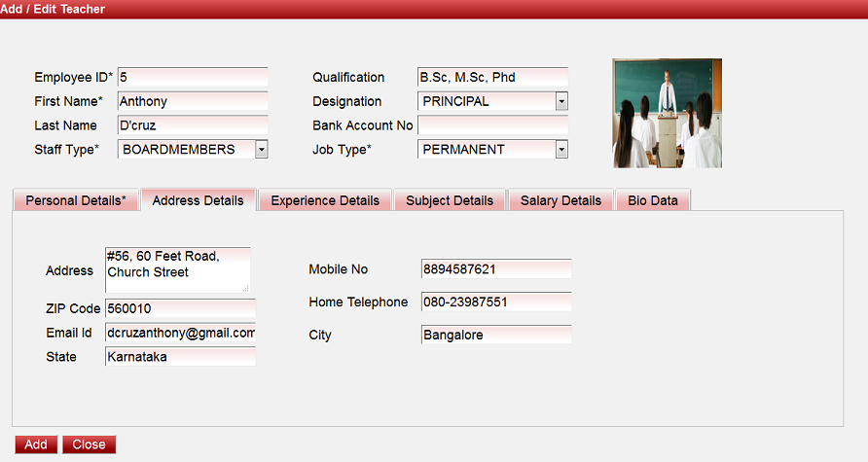Image resolution: width=868 pixels, height=462 pixels.
Task: Open the Experience Details tab
Action: 325,200
